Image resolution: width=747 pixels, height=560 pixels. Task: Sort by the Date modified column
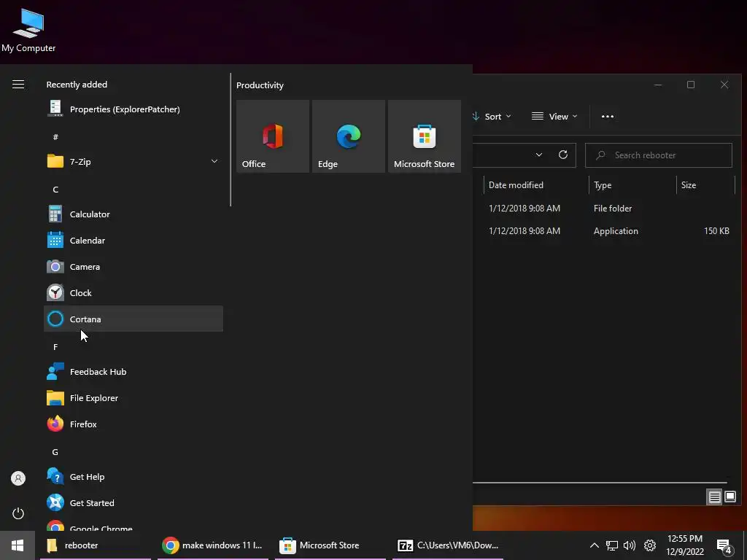pos(536,184)
